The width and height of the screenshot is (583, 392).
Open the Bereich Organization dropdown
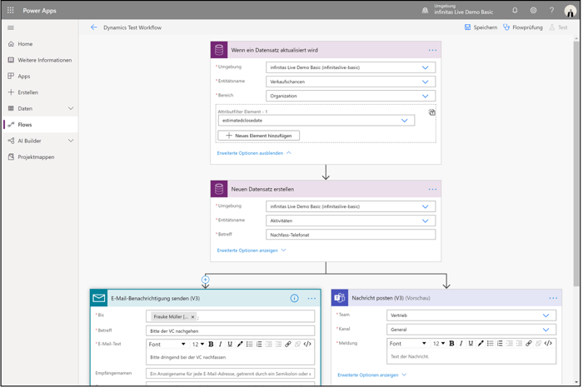[351, 97]
